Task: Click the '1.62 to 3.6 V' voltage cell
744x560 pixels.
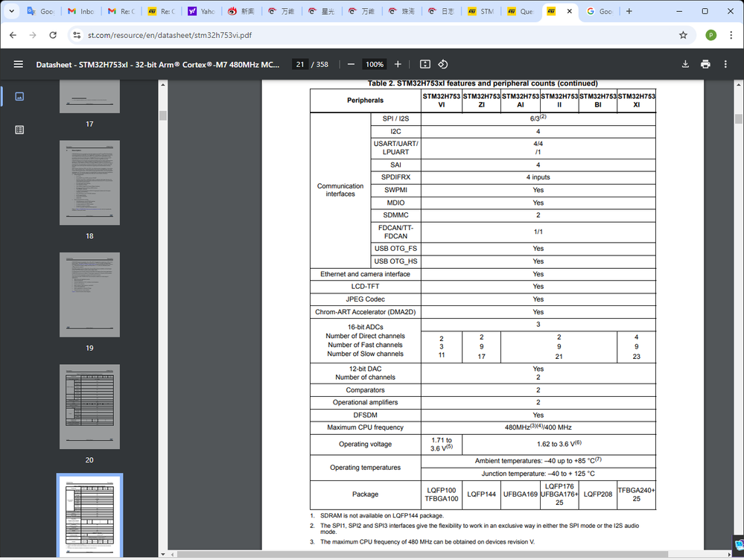Action: pyautogui.click(x=559, y=444)
